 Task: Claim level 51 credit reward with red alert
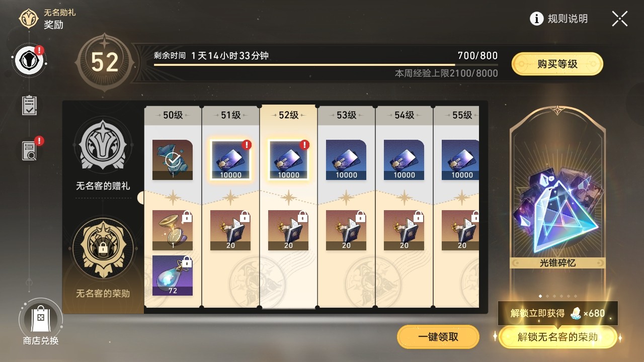[230, 160]
